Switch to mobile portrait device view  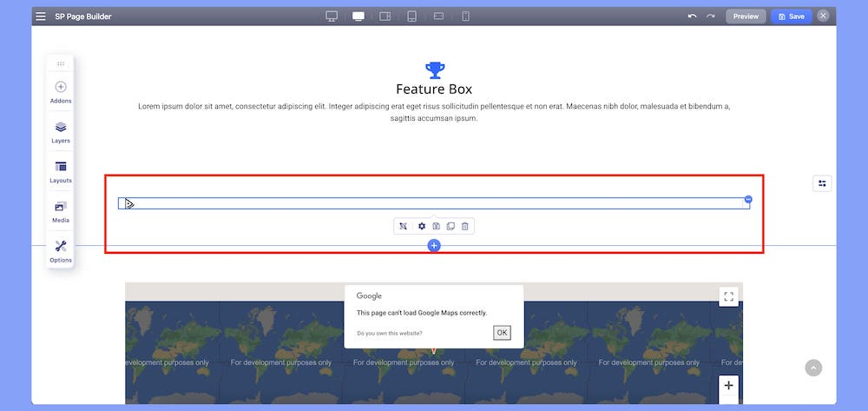[x=465, y=17]
